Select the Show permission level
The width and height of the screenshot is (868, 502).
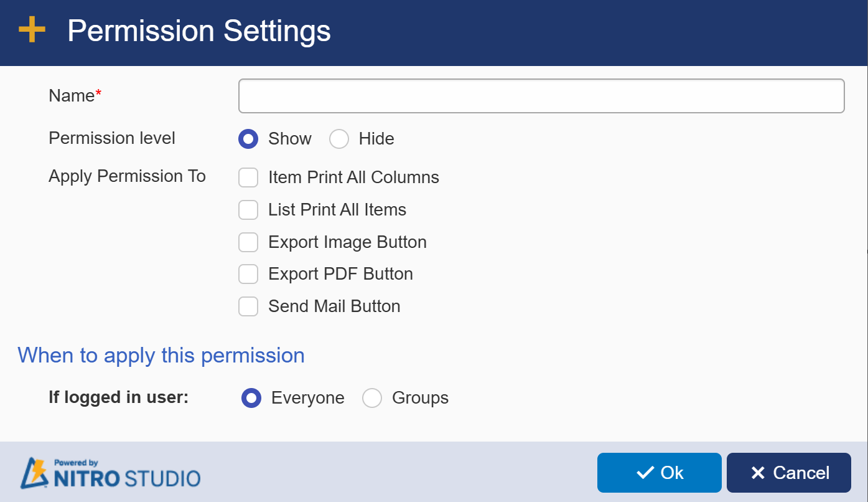pyautogui.click(x=248, y=139)
